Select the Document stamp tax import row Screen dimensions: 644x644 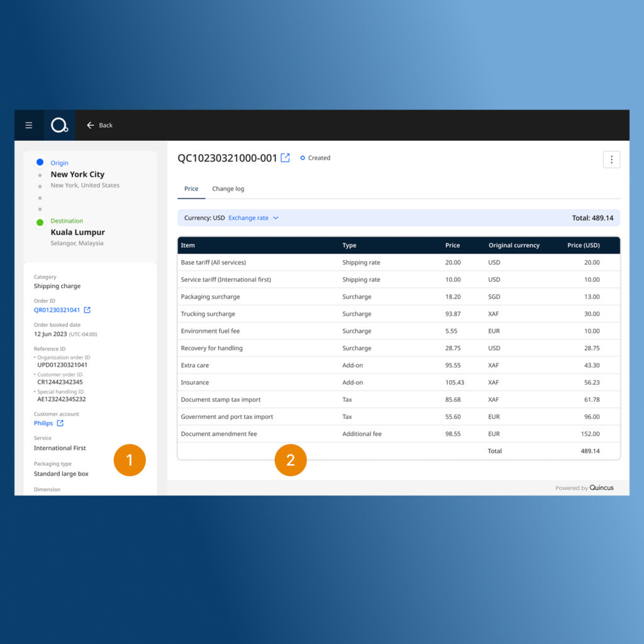[398, 399]
